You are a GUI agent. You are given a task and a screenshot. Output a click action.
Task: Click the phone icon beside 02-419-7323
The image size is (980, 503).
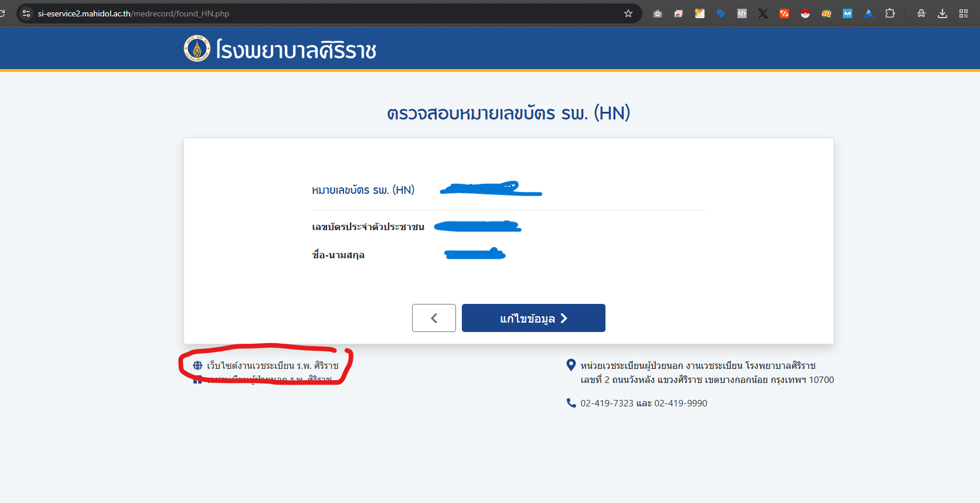pyautogui.click(x=571, y=403)
